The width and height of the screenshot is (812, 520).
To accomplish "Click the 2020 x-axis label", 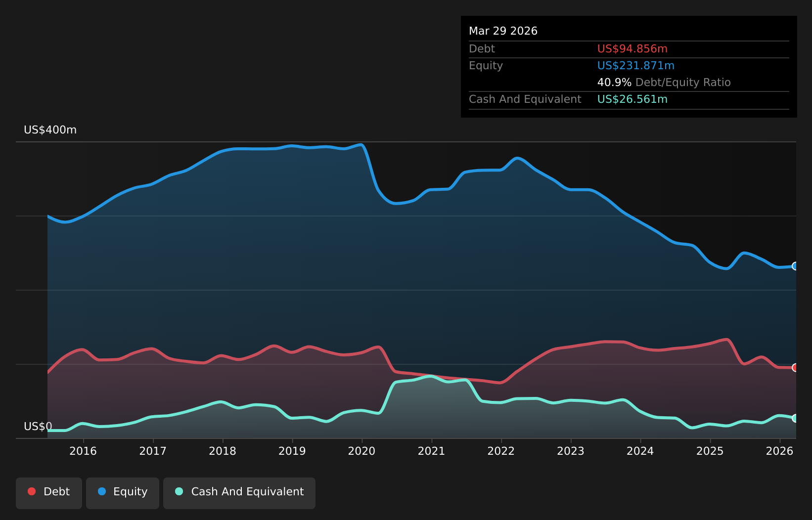I will [362, 451].
